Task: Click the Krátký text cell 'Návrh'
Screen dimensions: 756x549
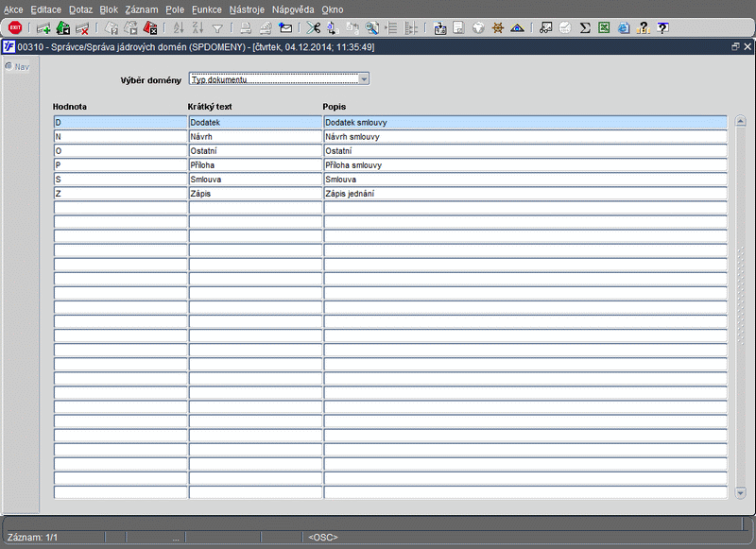Action: (255, 136)
